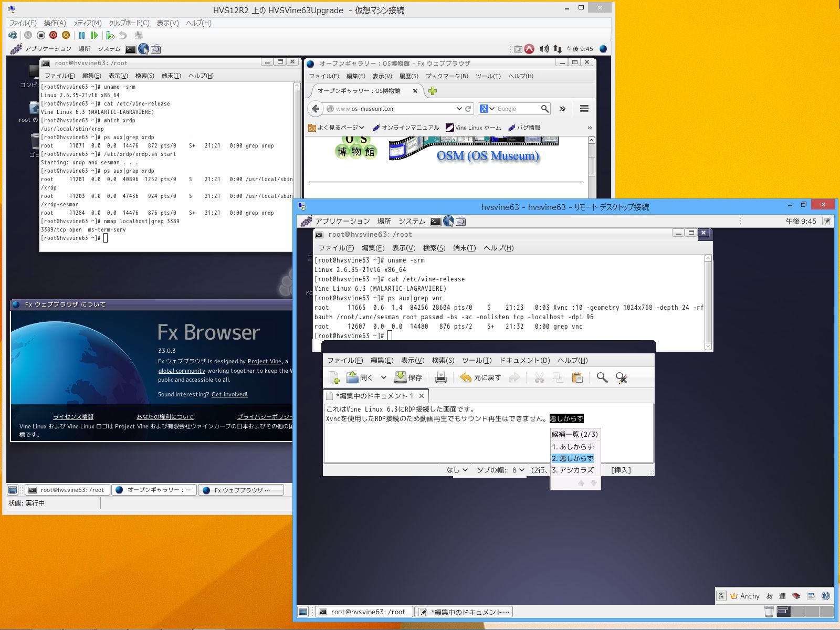Click the search magnifier in Fx browser

tap(545, 109)
